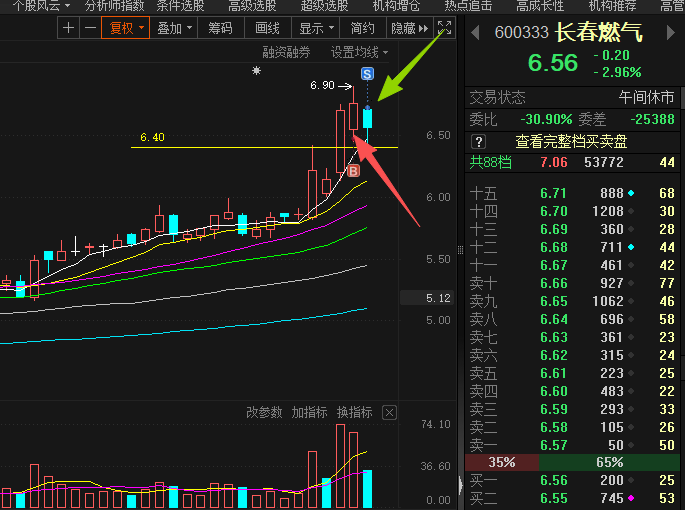Open the 条件选股 menu item
This screenshot has width=685, height=510.
180,6
